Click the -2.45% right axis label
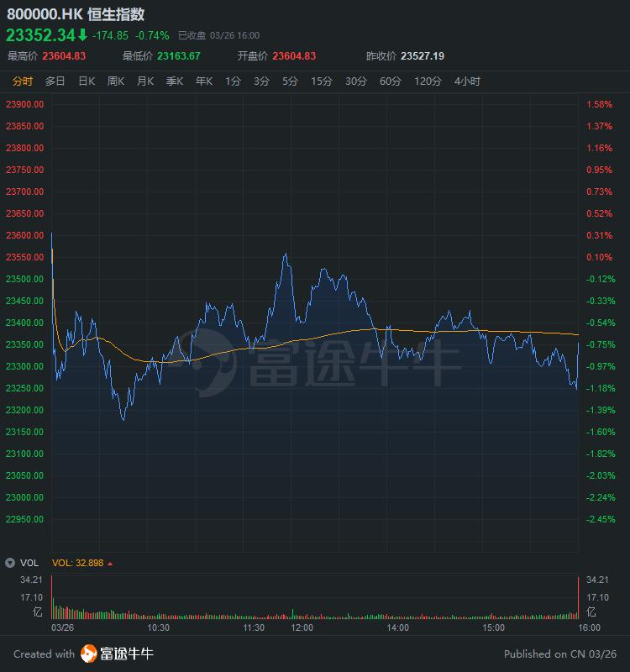The image size is (630, 672). point(601,519)
